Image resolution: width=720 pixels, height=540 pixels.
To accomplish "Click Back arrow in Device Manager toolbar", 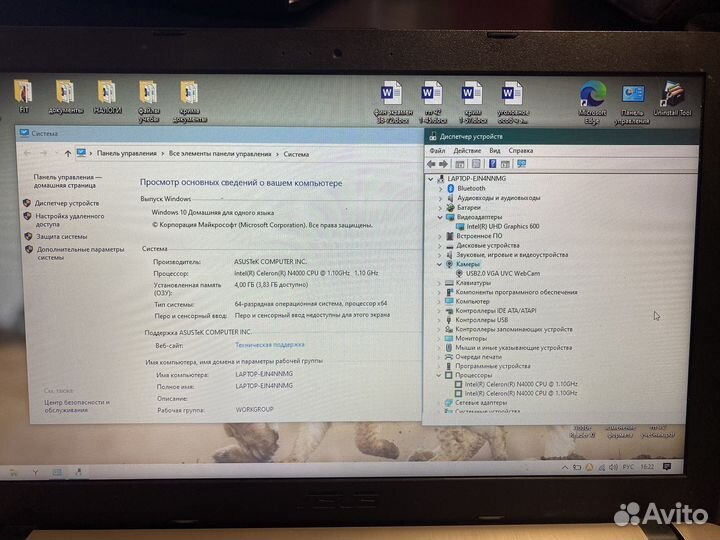I will click(431, 164).
